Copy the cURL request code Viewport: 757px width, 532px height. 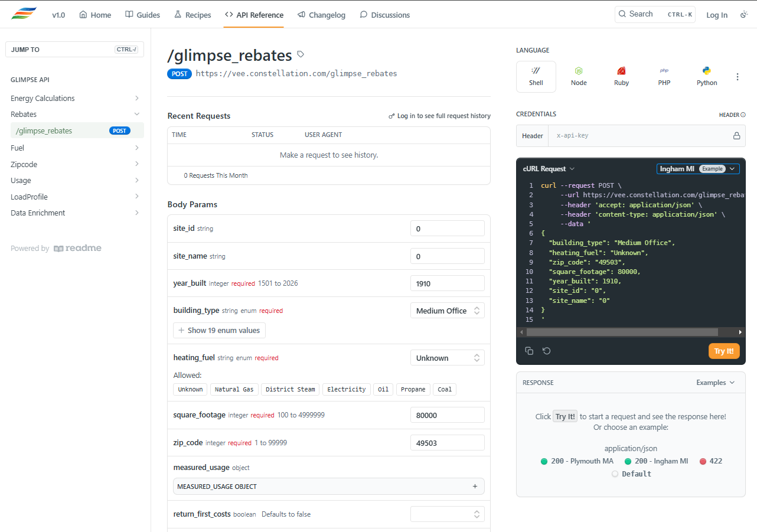[x=529, y=351]
